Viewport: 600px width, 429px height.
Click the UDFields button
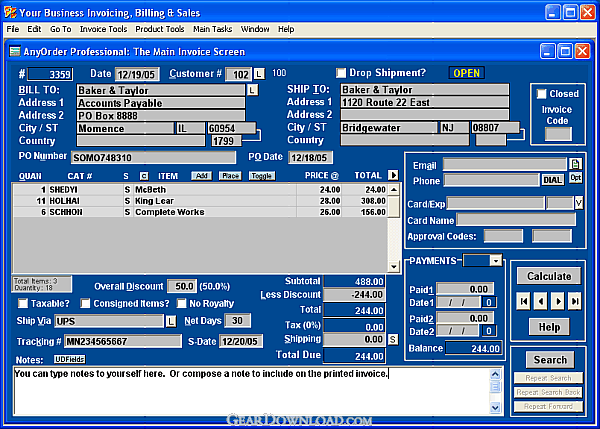click(70, 359)
